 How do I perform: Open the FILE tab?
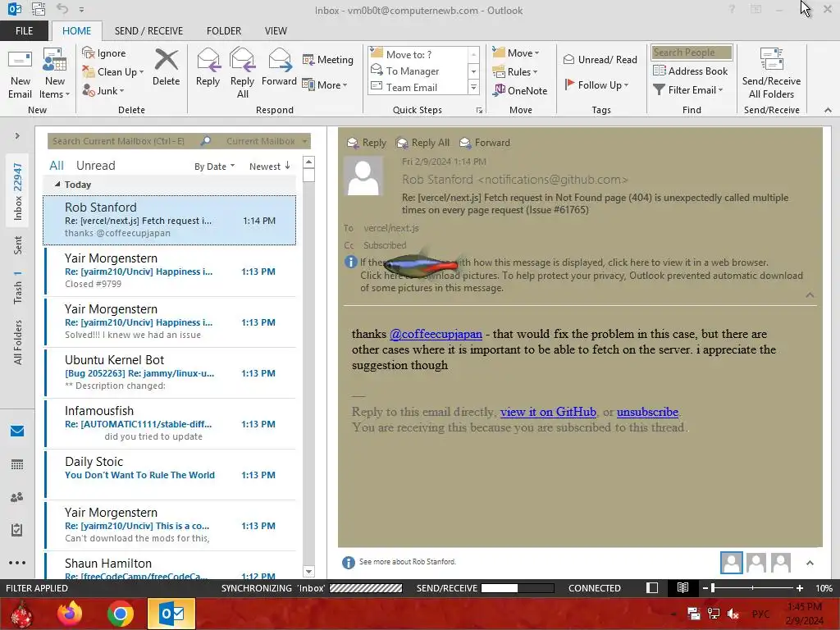[24, 30]
